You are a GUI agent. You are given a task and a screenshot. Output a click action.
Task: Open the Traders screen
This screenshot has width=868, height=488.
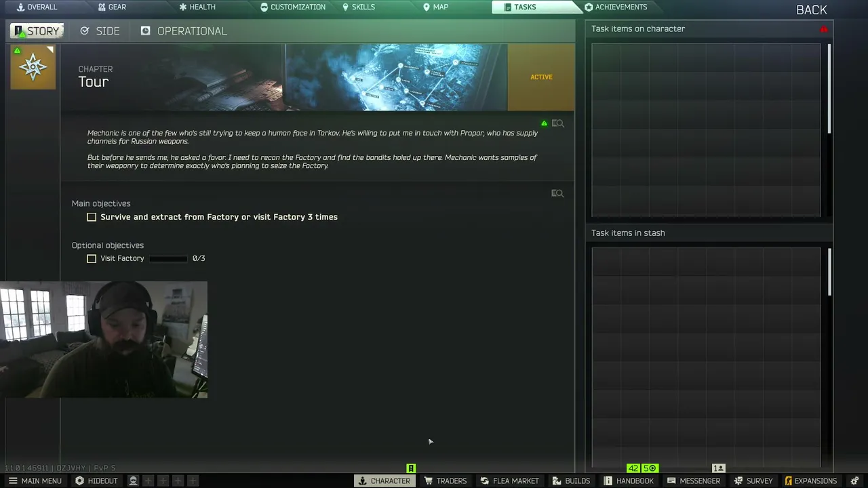(x=446, y=481)
